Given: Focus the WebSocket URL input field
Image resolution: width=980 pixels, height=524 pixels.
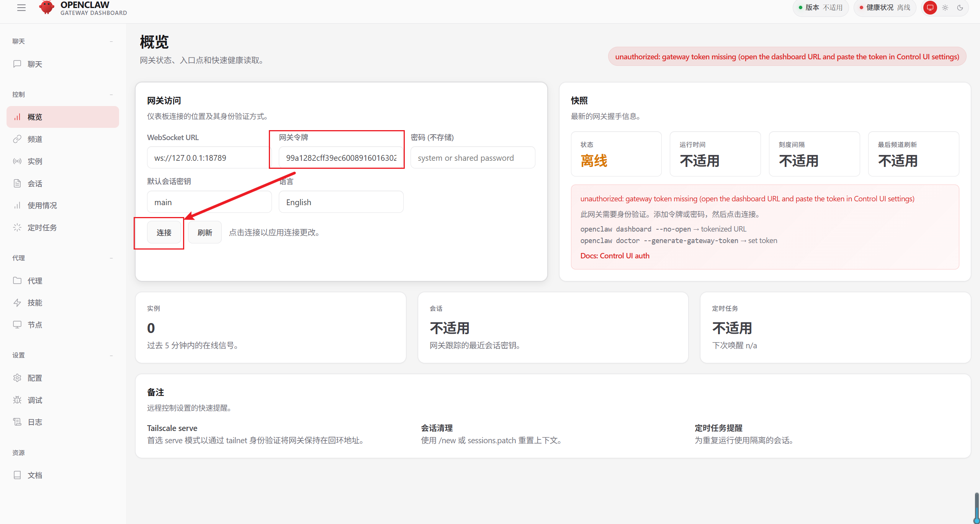Looking at the screenshot, I should [x=209, y=158].
